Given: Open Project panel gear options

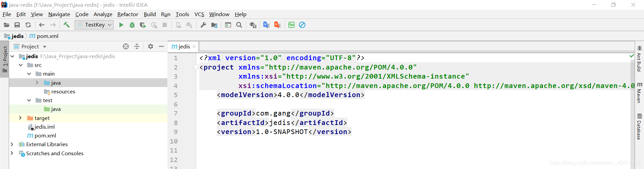Looking at the screenshot, I should [151, 46].
